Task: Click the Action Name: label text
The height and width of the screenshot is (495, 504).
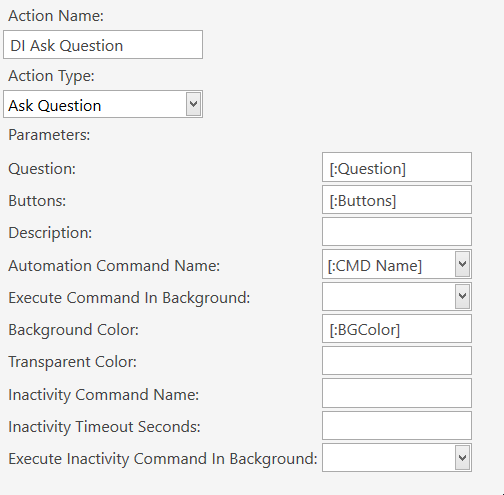Action: 56,16
